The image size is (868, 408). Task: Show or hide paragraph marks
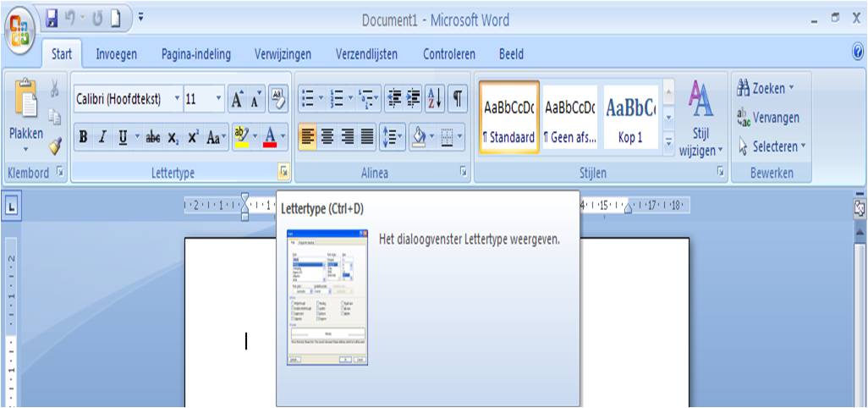pyautogui.click(x=458, y=98)
